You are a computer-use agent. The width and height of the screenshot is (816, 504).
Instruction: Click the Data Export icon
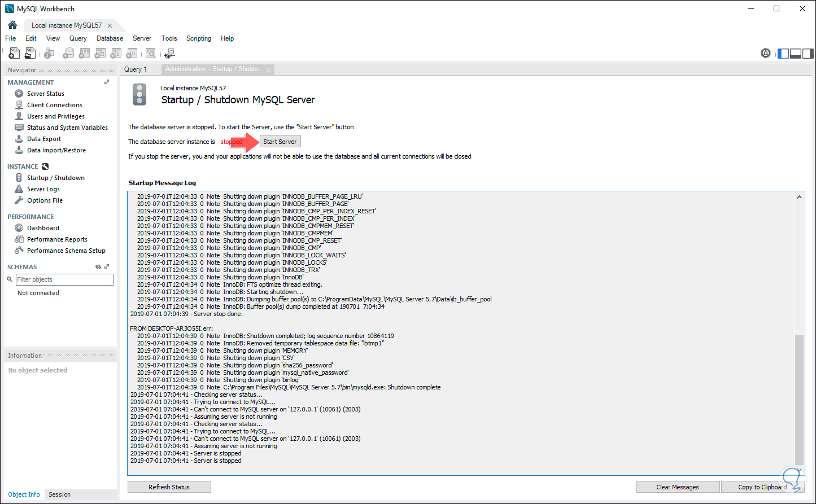coord(19,139)
